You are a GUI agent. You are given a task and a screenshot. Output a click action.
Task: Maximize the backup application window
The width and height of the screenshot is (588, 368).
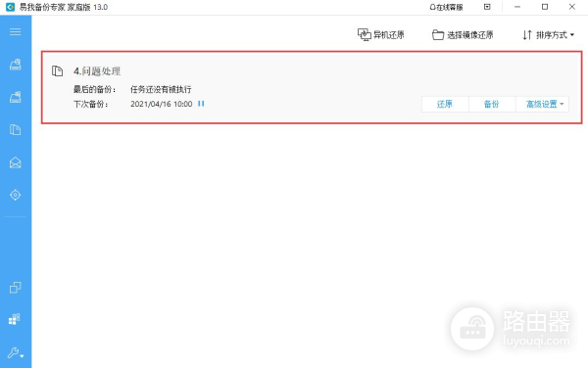coord(545,7)
